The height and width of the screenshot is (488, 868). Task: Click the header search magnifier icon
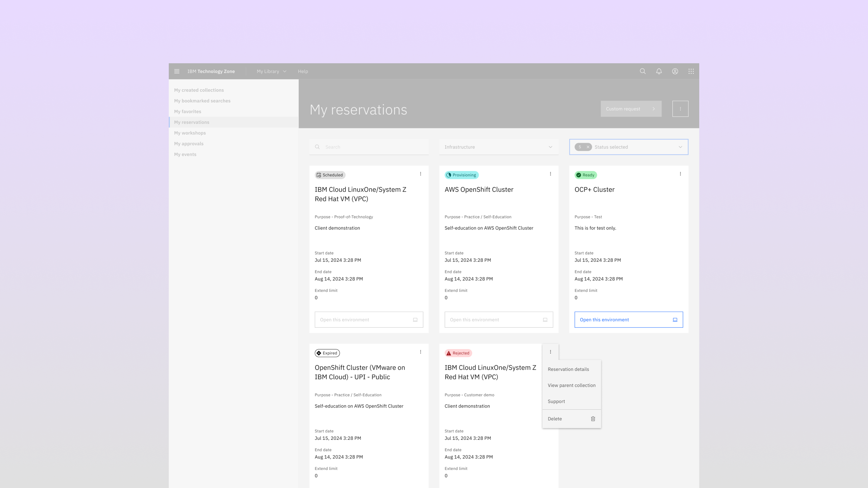click(x=643, y=71)
